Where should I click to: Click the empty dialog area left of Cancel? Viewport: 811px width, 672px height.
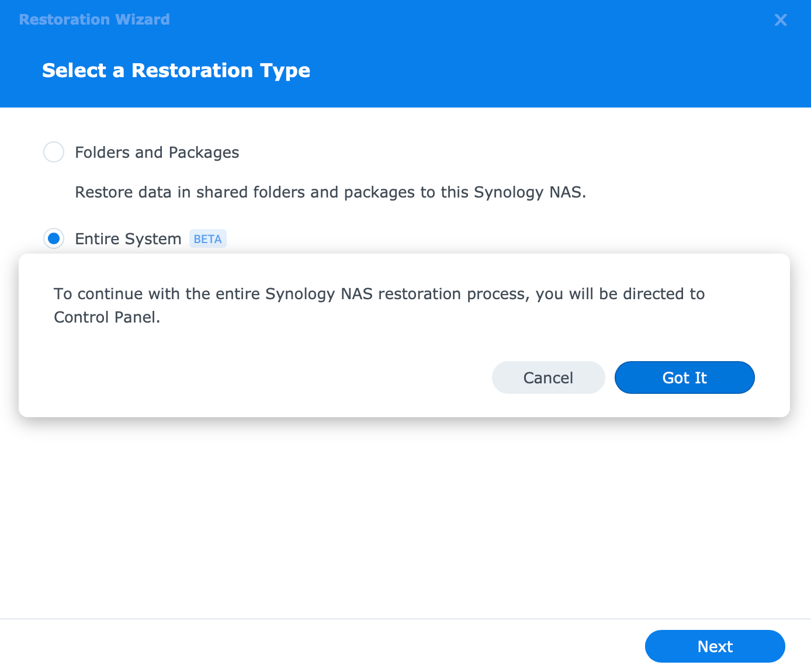tap(263, 377)
